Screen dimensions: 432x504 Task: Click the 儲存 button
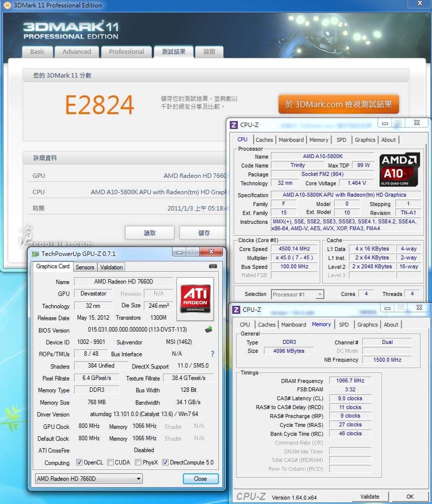(204, 233)
